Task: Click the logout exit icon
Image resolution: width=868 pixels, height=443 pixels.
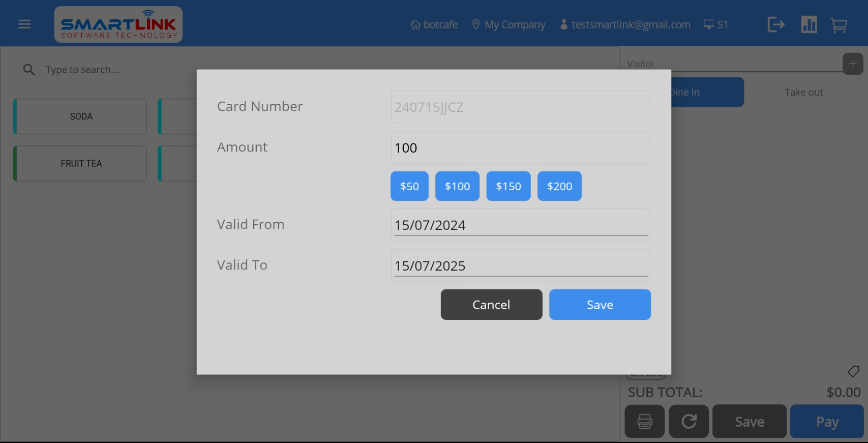Action: pyautogui.click(x=776, y=24)
